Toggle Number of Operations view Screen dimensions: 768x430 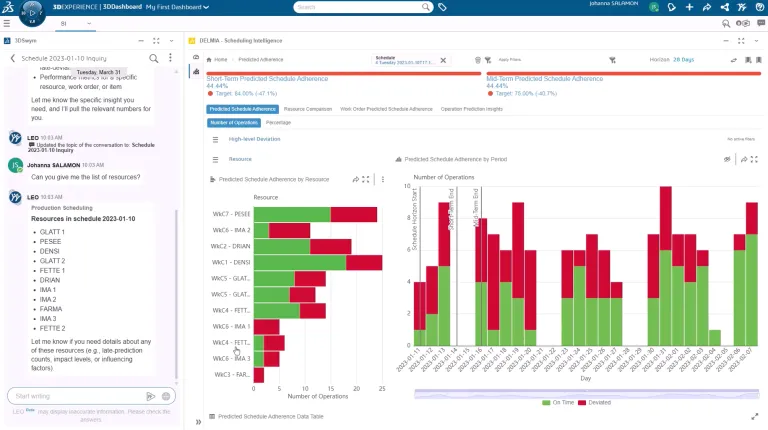coord(234,122)
